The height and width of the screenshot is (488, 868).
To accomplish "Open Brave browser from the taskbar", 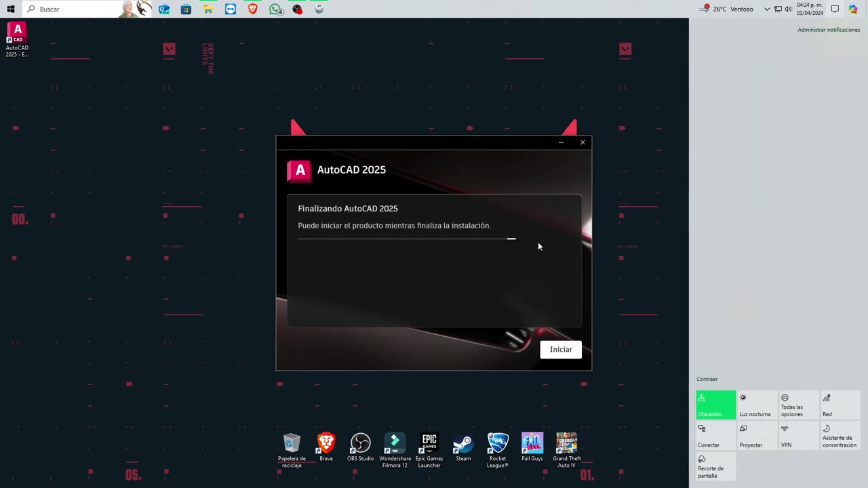I will pos(253,9).
